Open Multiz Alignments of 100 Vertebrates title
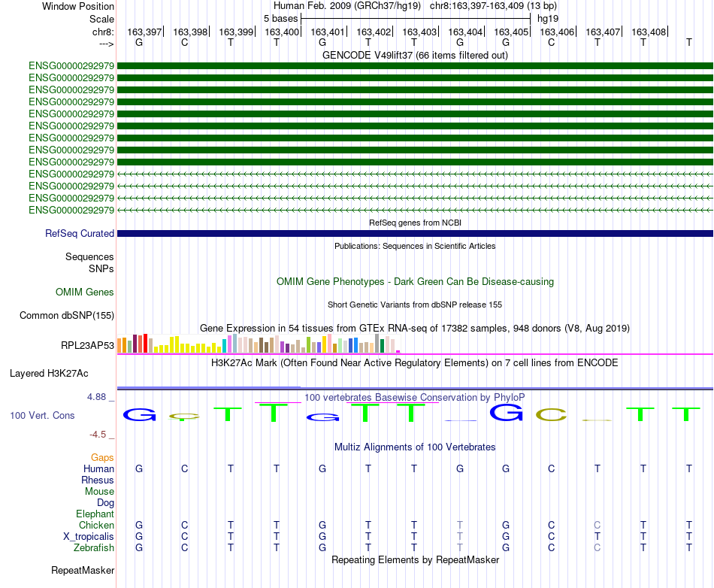The width and height of the screenshot is (714, 588). 415,447
